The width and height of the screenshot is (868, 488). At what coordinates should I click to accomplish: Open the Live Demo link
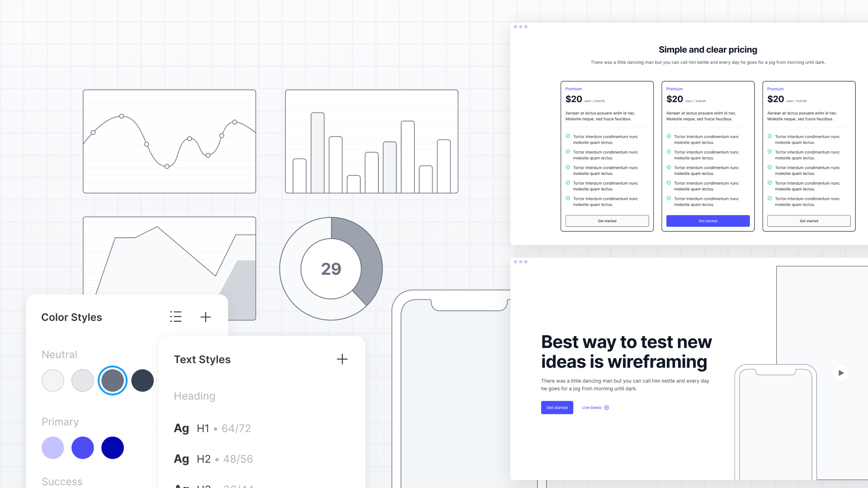[591, 408]
